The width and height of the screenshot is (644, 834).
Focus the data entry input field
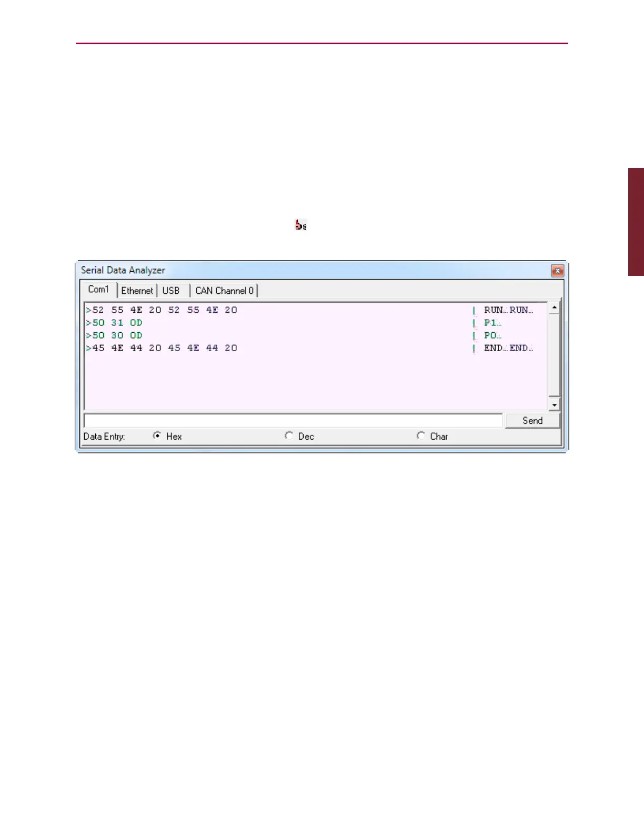(x=293, y=421)
